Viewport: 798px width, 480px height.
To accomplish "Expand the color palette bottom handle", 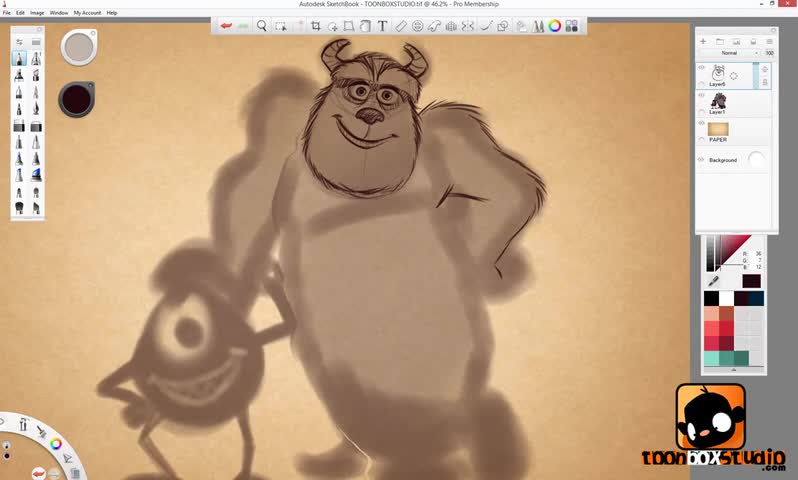I will point(734,370).
